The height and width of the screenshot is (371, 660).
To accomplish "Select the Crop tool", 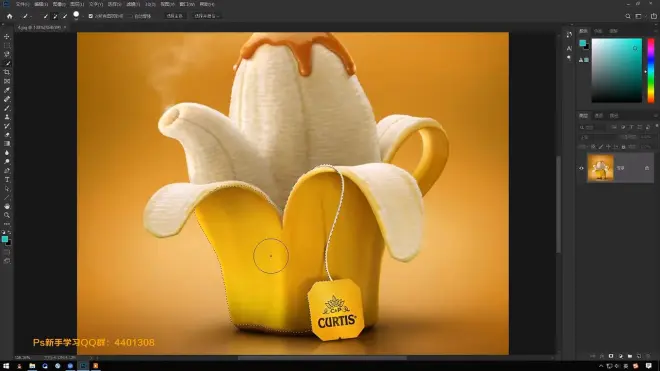I will tap(7, 72).
